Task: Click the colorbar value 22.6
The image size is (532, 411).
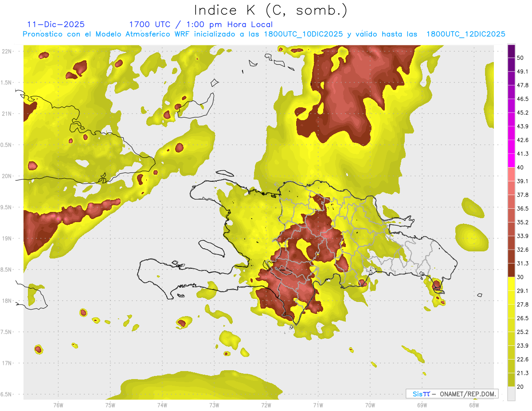Action: click(523, 360)
